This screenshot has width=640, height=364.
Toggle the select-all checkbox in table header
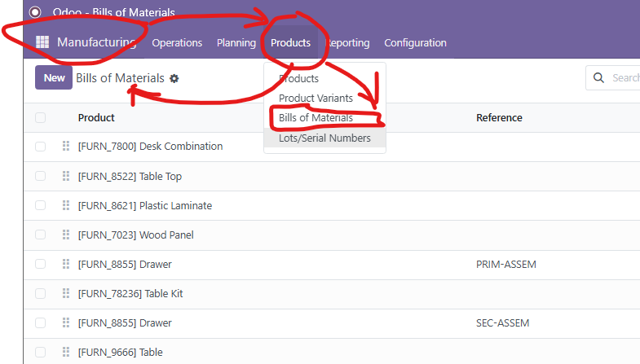41,117
